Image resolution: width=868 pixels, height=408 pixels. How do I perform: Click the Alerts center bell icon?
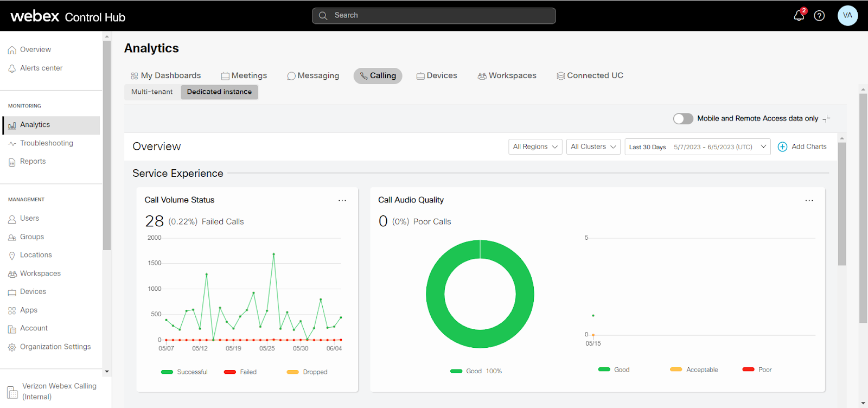[x=12, y=68]
